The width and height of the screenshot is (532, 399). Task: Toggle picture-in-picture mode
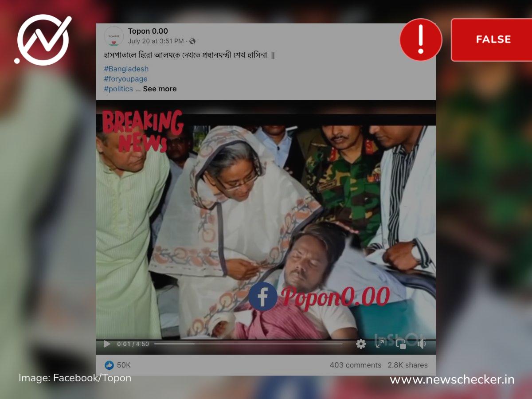[x=401, y=344]
